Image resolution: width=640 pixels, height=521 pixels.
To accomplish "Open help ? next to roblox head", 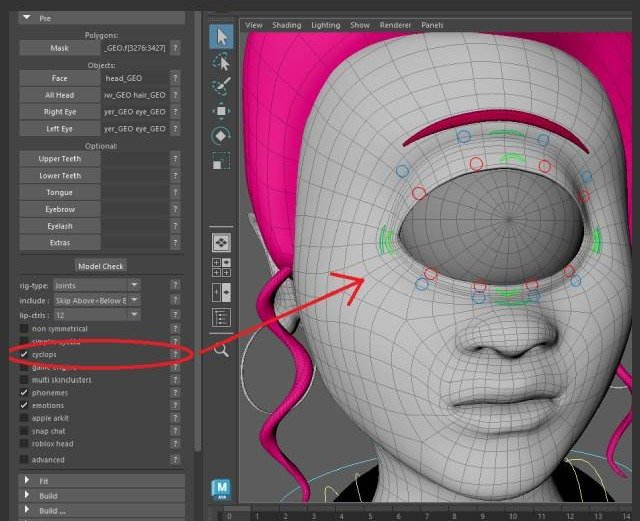I will (175, 444).
